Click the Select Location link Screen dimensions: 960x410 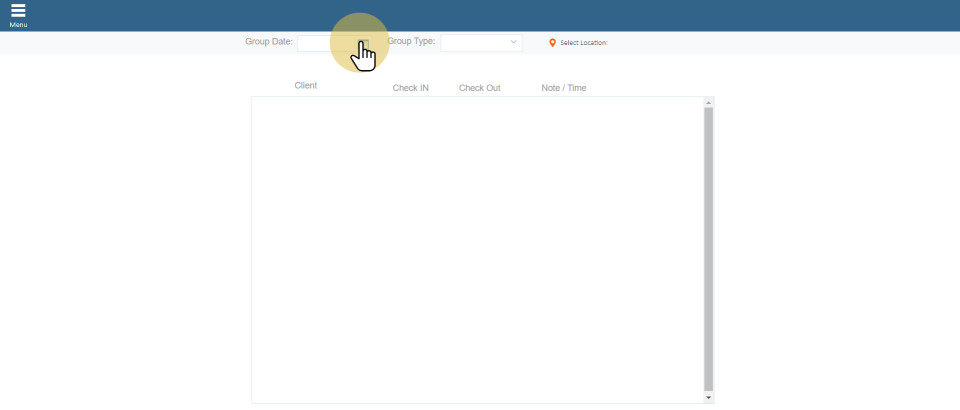[x=583, y=43]
